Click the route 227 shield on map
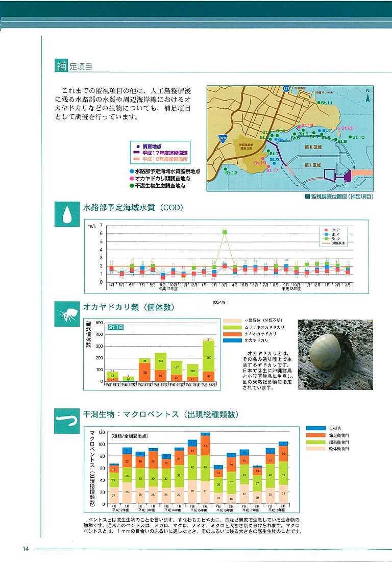 286,88
